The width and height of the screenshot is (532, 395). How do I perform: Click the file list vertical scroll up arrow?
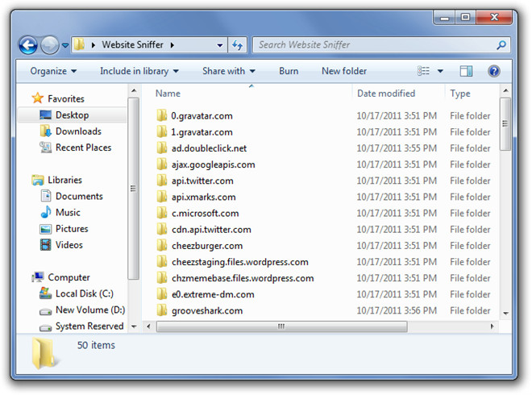(x=505, y=90)
